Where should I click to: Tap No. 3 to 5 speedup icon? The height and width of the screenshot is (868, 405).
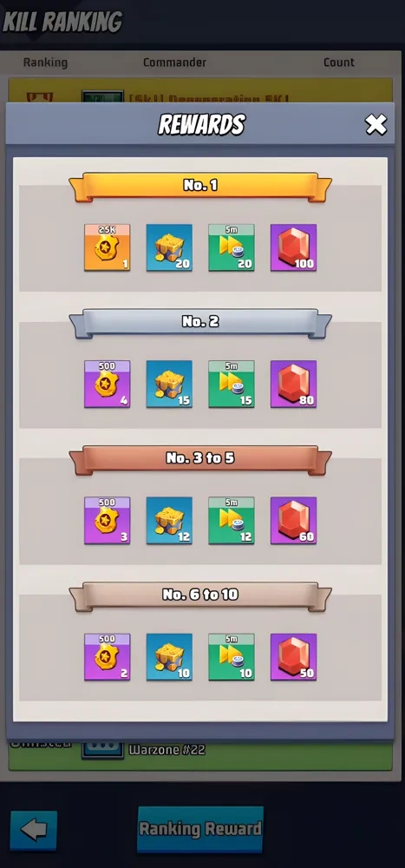pyautogui.click(x=232, y=520)
